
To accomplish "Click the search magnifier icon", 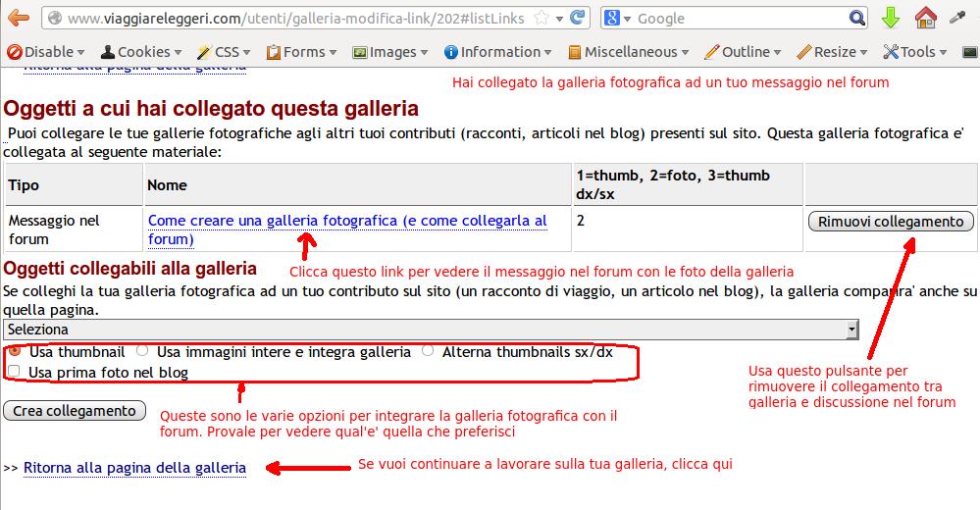I will click(x=856, y=18).
